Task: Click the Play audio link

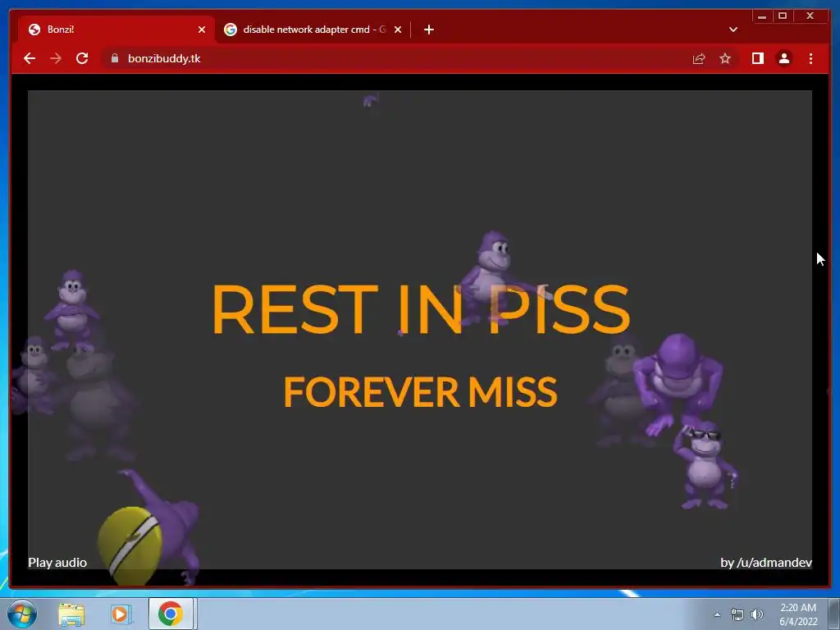Action: (x=57, y=563)
